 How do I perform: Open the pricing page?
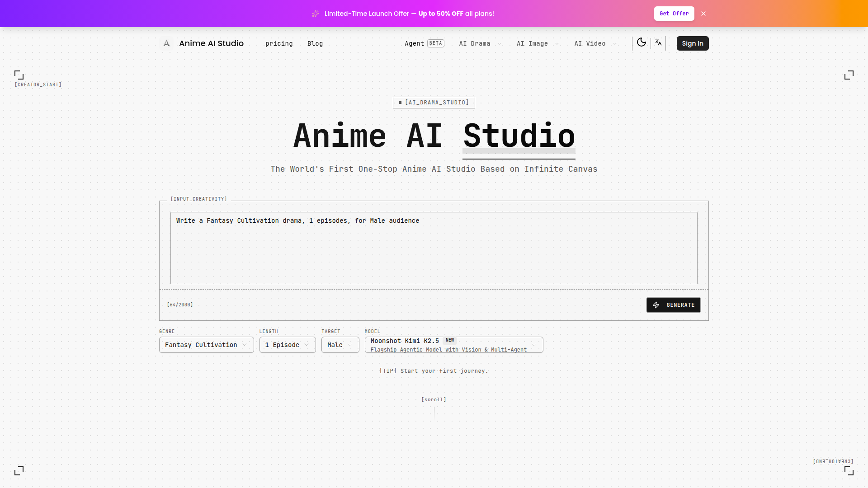point(279,44)
